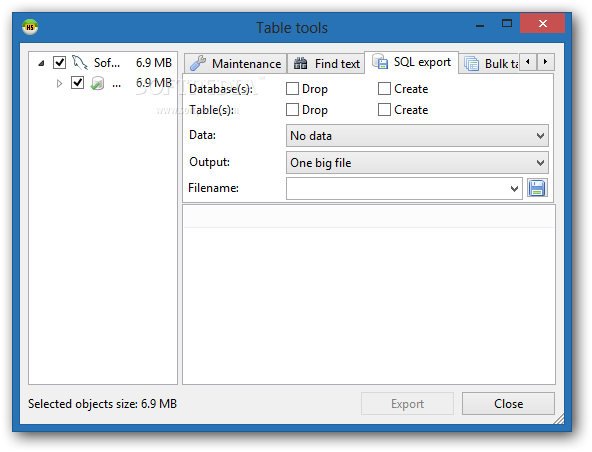
Task: Collapse the Sof... session tree node
Action: (41, 63)
